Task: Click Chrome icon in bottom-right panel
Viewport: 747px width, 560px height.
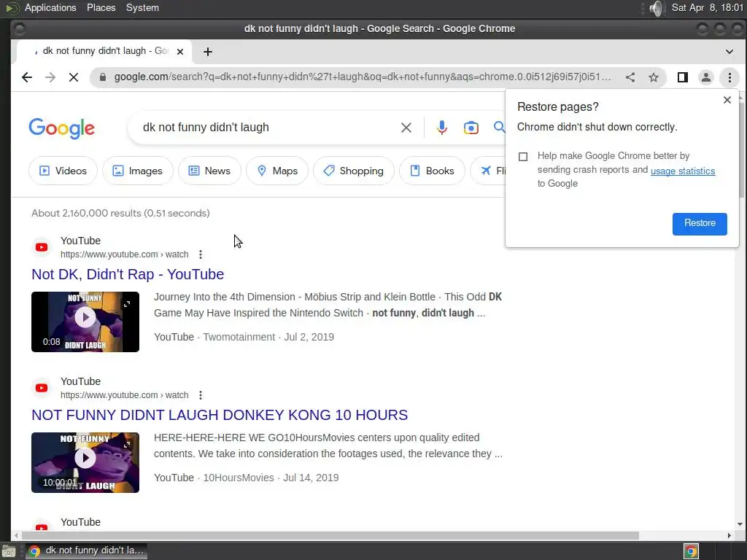Action: click(691, 551)
